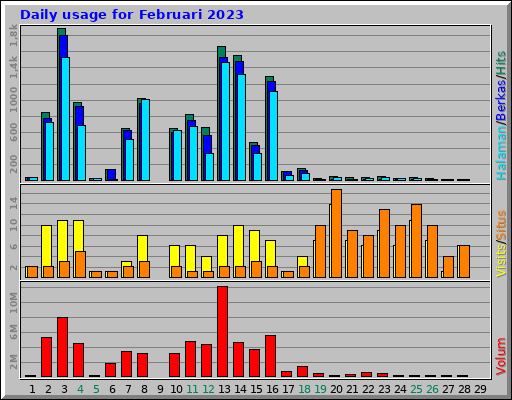Click the orange Situs bar for day 25
The width and height of the screenshot is (512, 400).
(417, 241)
